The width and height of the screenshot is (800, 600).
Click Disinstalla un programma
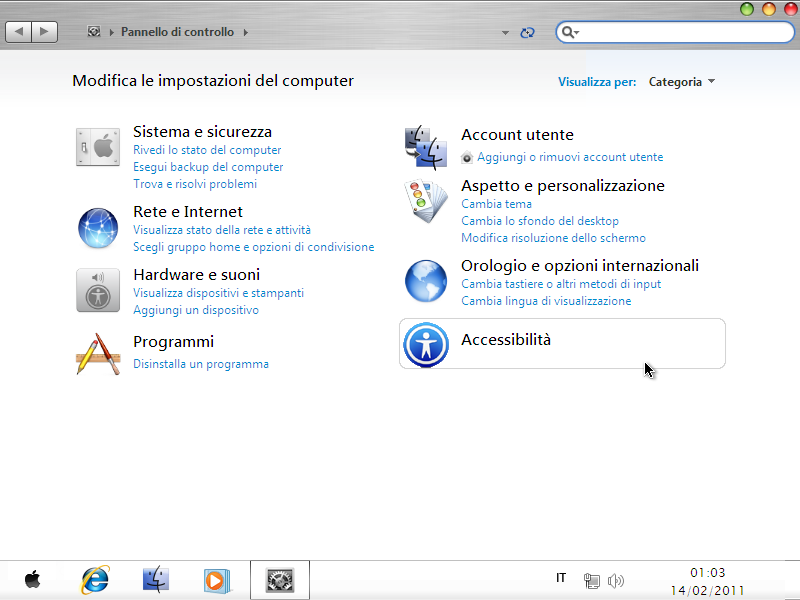click(x=201, y=364)
